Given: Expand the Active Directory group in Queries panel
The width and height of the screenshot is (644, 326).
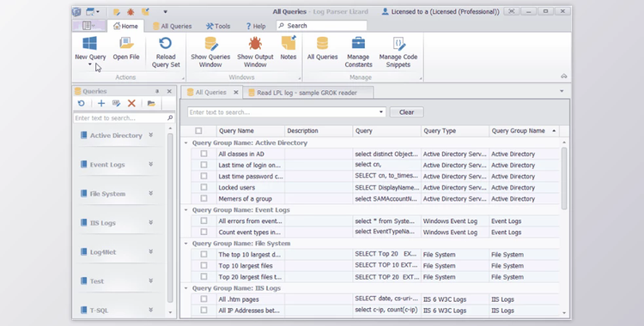Looking at the screenshot, I should click(x=151, y=135).
